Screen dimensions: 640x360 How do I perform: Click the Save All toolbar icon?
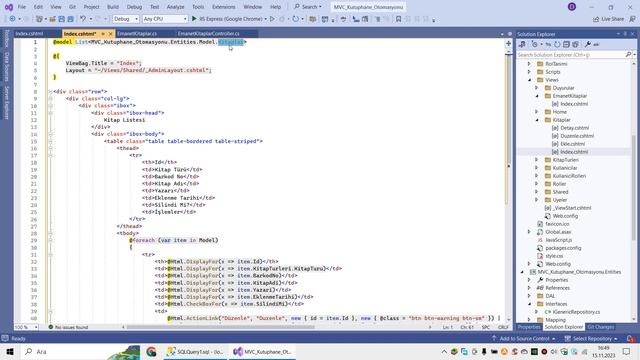[71, 19]
